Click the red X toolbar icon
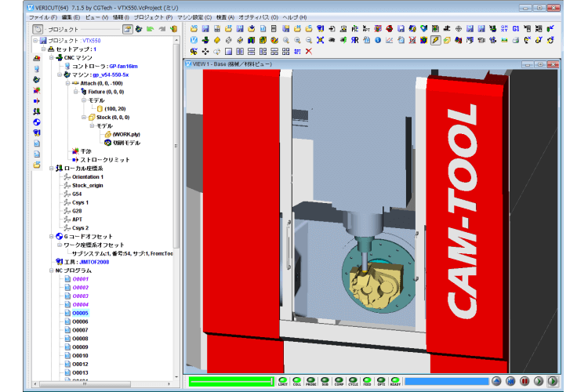588x392 pixels. tap(309, 52)
